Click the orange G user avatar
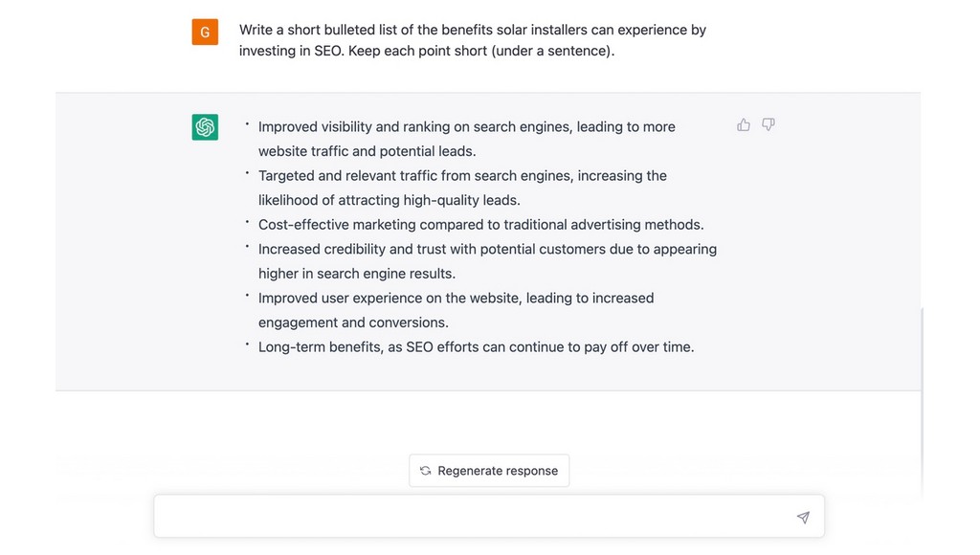 [x=205, y=32]
